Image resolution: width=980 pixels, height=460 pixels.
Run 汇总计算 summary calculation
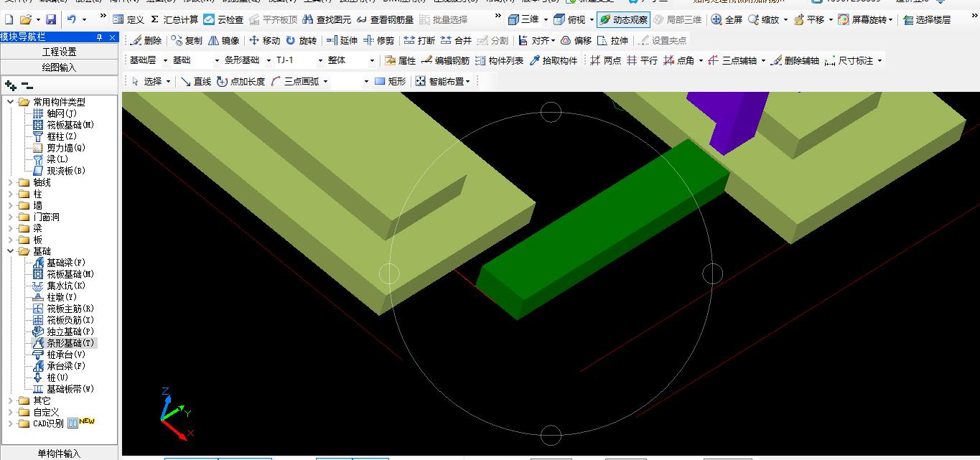pos(174,19)
